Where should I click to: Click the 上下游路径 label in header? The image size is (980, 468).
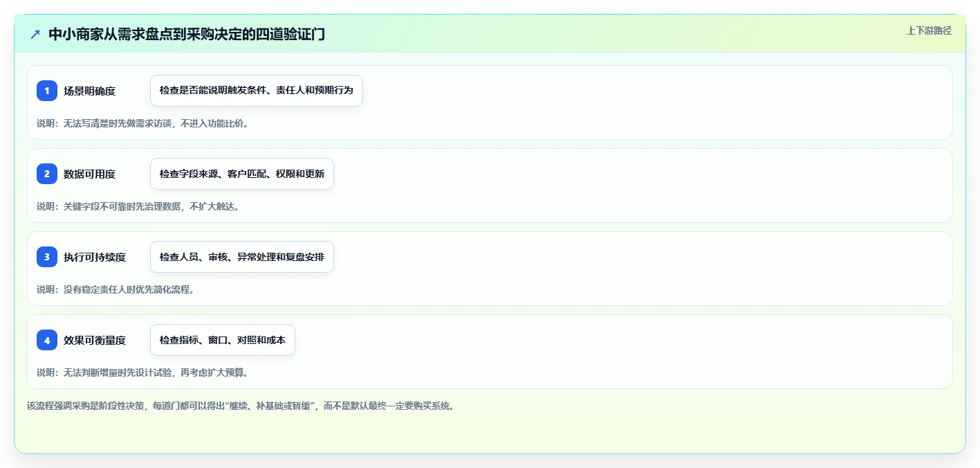point(929,31)
